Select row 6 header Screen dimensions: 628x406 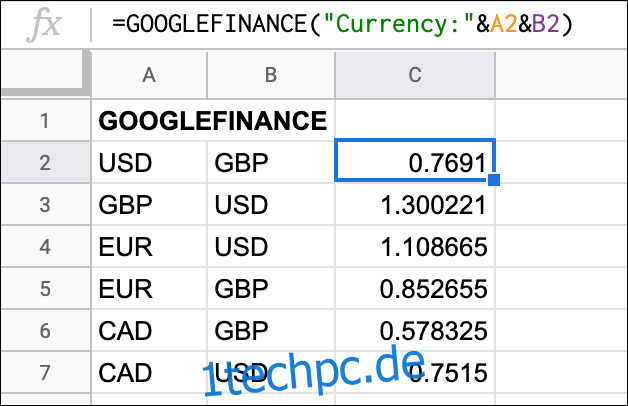tap(45, 330)
